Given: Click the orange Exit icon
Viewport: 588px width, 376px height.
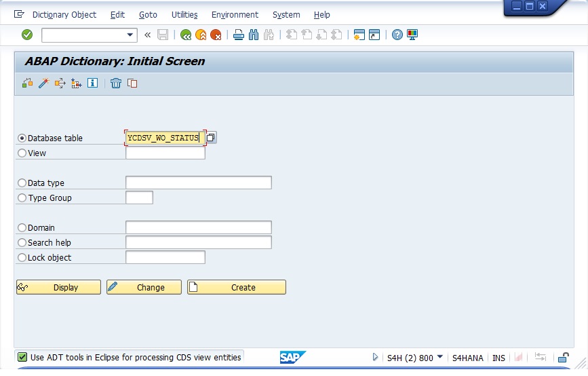Looking at the screenshot, I should pos(201,35).
